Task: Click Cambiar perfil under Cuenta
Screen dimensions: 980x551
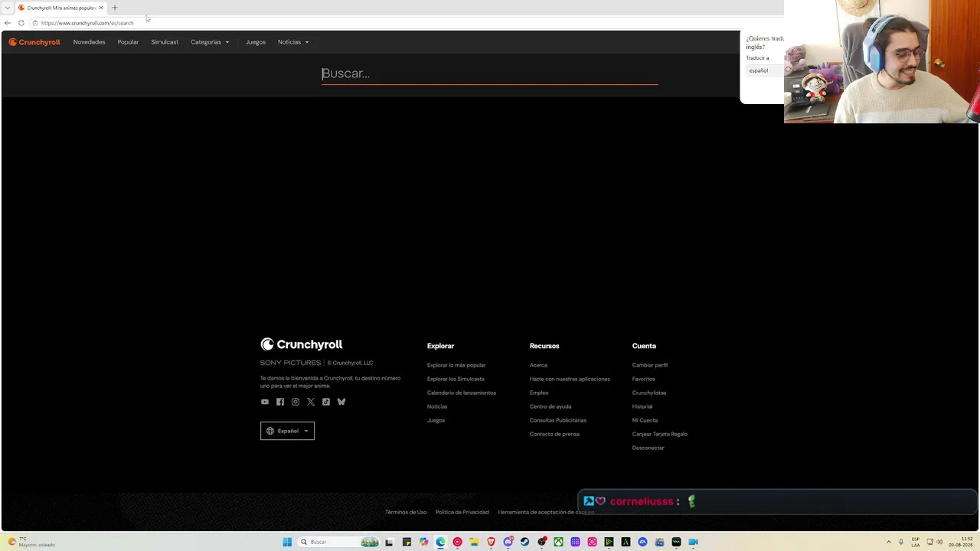Action: (650, 365)
